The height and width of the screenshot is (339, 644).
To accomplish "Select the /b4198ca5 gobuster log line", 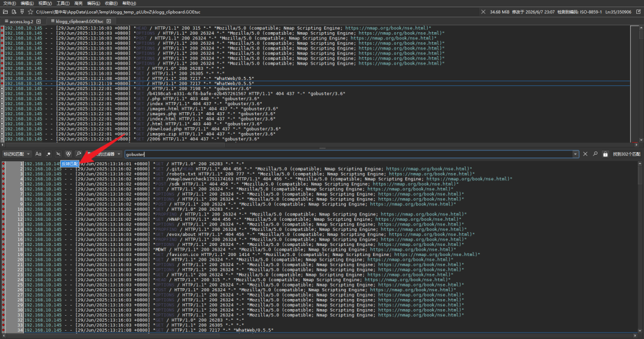I will (317, 94).
